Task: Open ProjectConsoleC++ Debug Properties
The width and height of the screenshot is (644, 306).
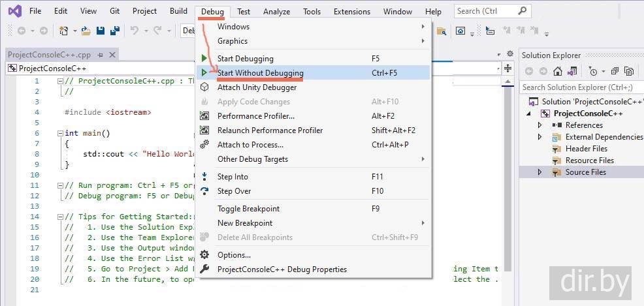Action: click(x=314, y=269)
